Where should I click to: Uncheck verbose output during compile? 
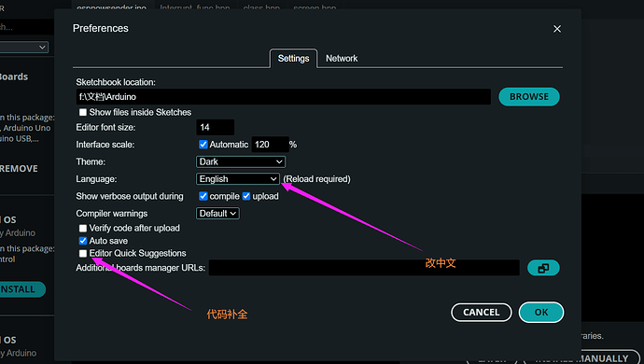203,196
